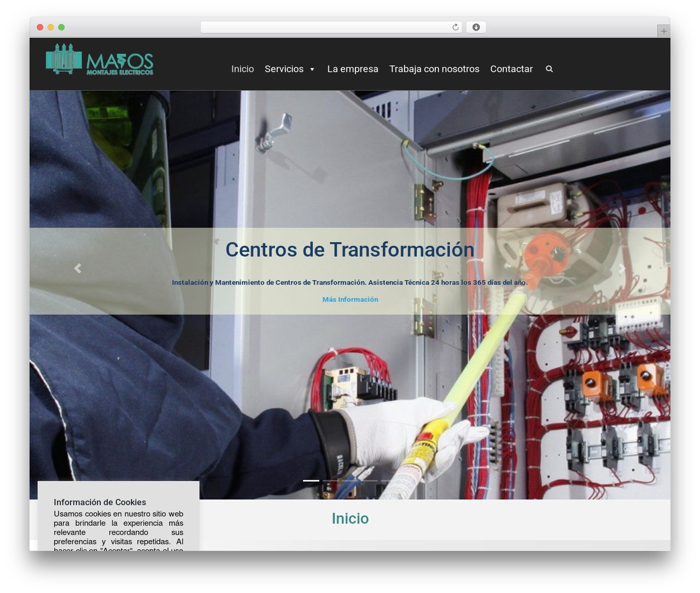
Task: Click the Asistencia Técnica 24 horas slide description
Action: click(x=350, y=282)
